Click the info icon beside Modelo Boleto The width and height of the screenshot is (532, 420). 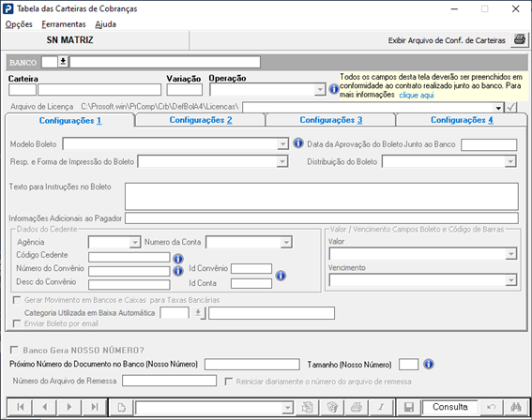(x=298, y=143)
